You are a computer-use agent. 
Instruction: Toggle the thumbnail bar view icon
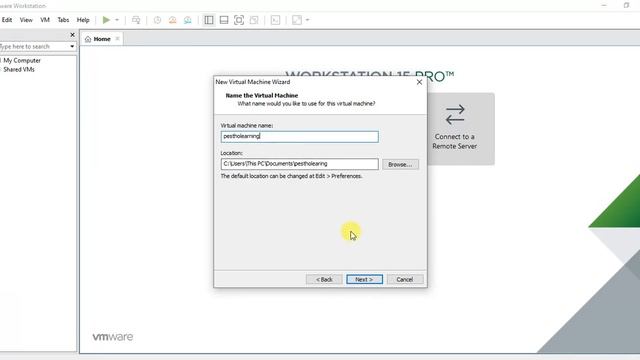point(224,20)
